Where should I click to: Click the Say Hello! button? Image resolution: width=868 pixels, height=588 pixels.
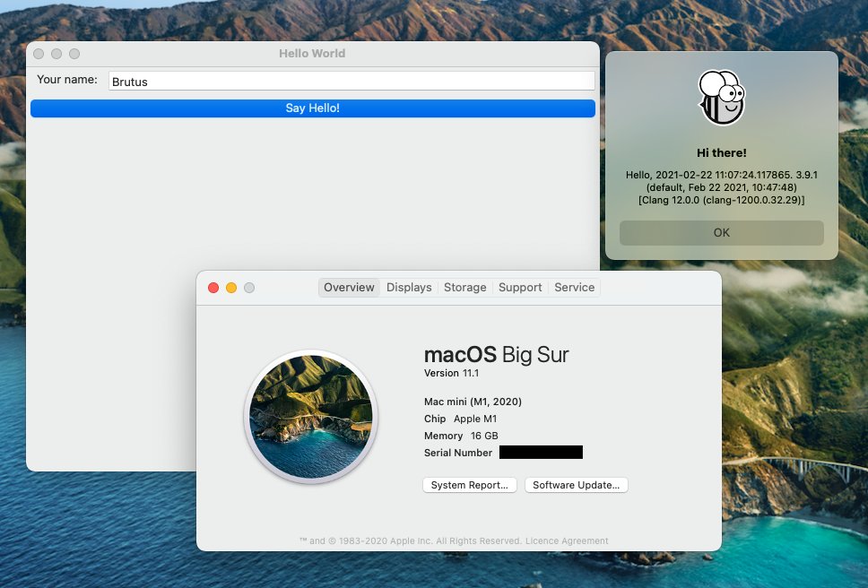click(x=313, y=108)
